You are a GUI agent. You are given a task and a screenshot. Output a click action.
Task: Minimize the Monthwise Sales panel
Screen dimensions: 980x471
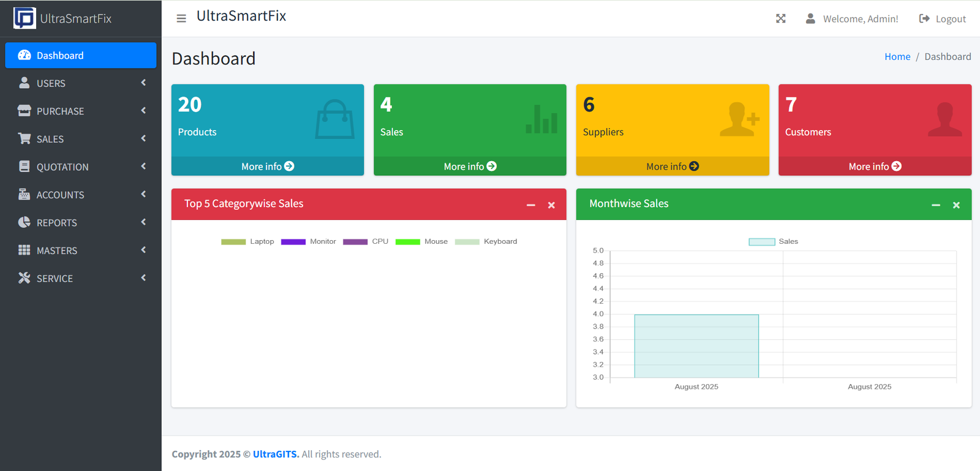click(936, 205)
